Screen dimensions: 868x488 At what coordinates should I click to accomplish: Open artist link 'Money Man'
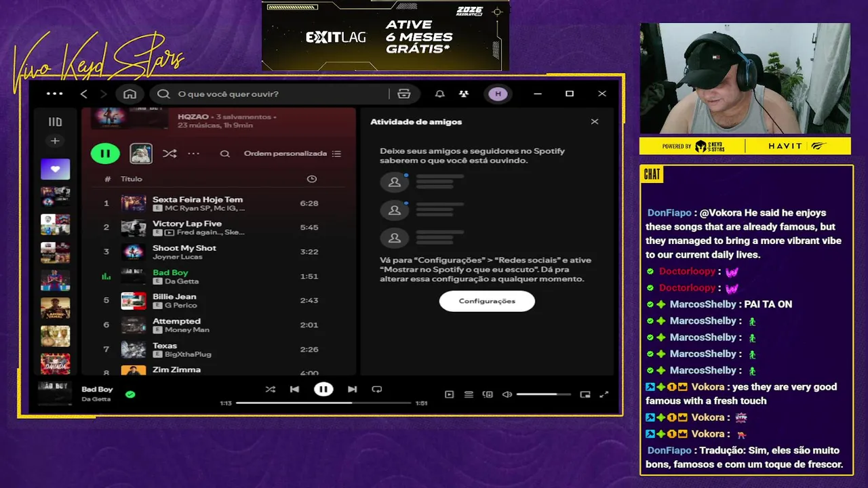tap(187, 330)
